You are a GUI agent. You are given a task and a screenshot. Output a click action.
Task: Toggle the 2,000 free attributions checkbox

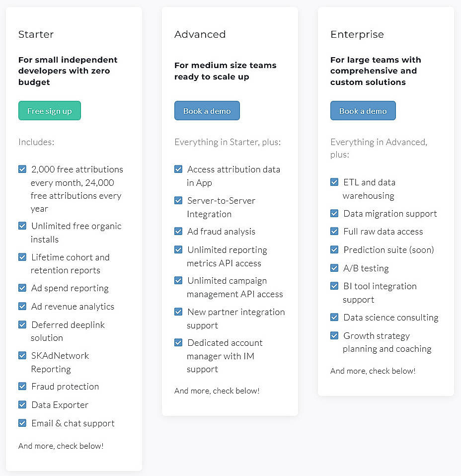22,169
